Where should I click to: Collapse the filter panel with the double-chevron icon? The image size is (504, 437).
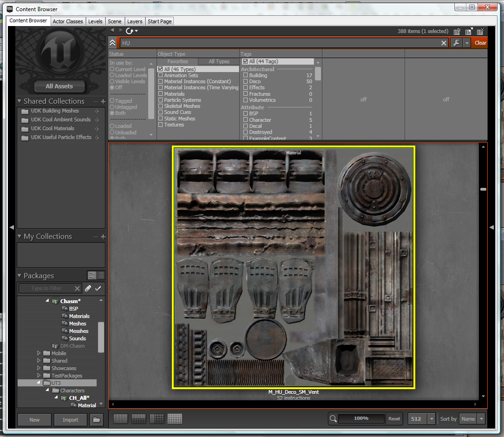pos(112,43)
